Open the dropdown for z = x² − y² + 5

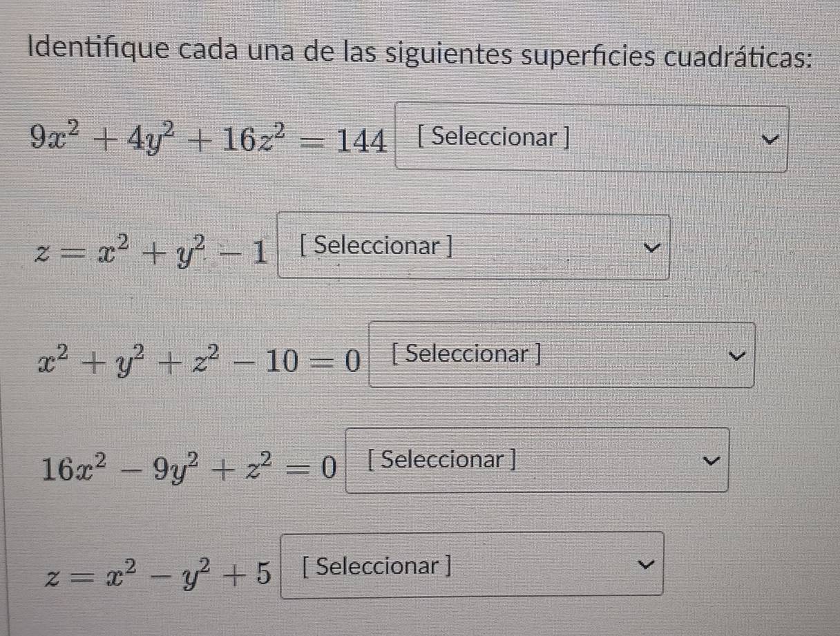(x=472, y=564)
